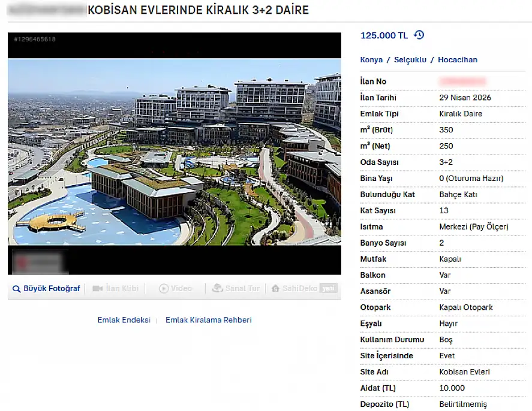The width and height of the screenshot is (532, 411).
Task: Open the Sanal Tur tab
Action: point(242,289)
